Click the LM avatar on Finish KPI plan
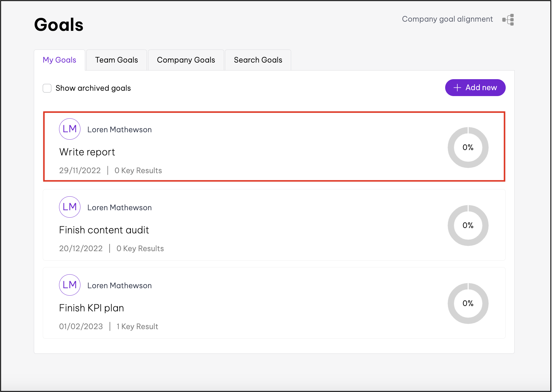Image resolution: width=552 pixels, height=392 pixels. 70,285
